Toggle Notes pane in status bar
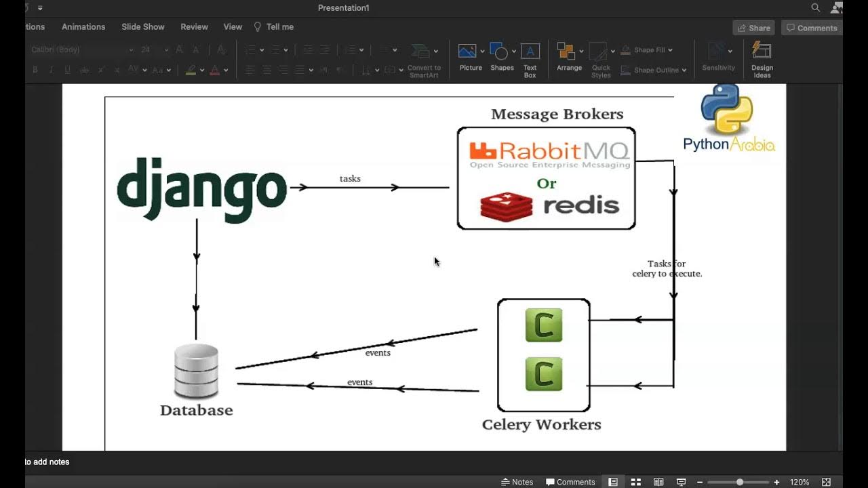The height and width of the screenshot is (488, 868). click(517, 482)
